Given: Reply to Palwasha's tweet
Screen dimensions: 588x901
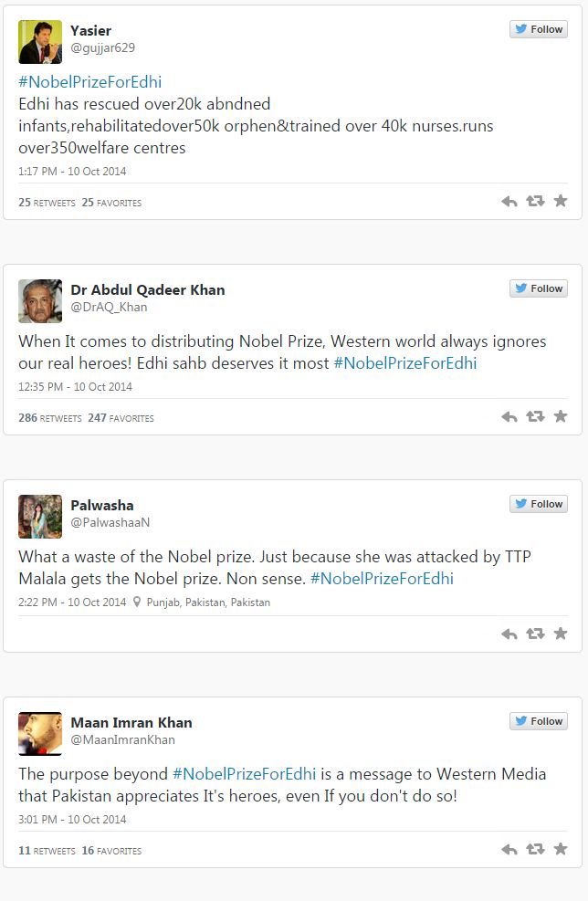Looking at the screenshot, I should click(509, 634).
